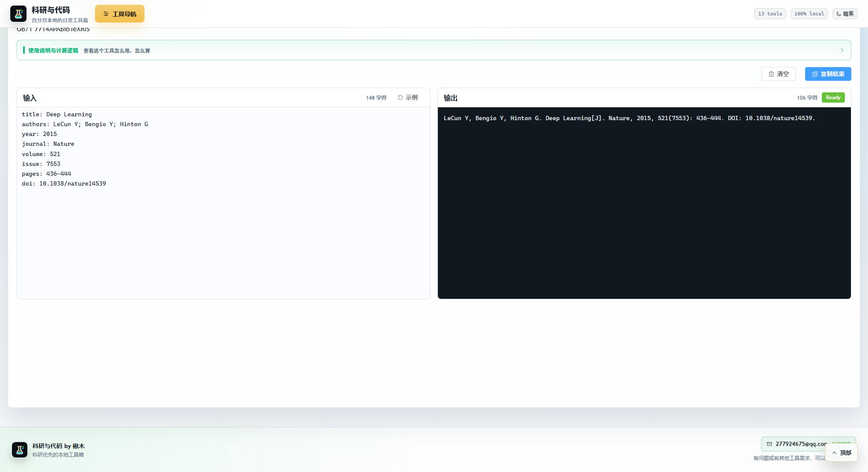Click the output citation text
Screen dimensions: 868x472
(629, 118)
